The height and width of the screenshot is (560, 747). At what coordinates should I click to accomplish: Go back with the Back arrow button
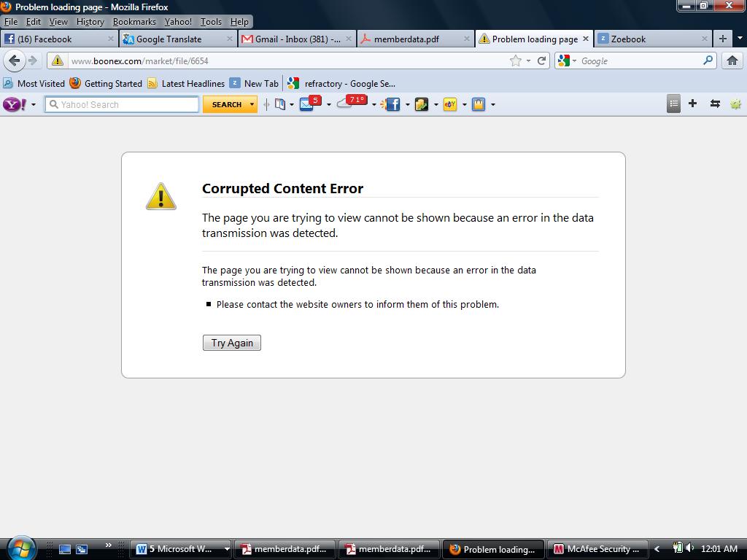click(x=15, y=61)
